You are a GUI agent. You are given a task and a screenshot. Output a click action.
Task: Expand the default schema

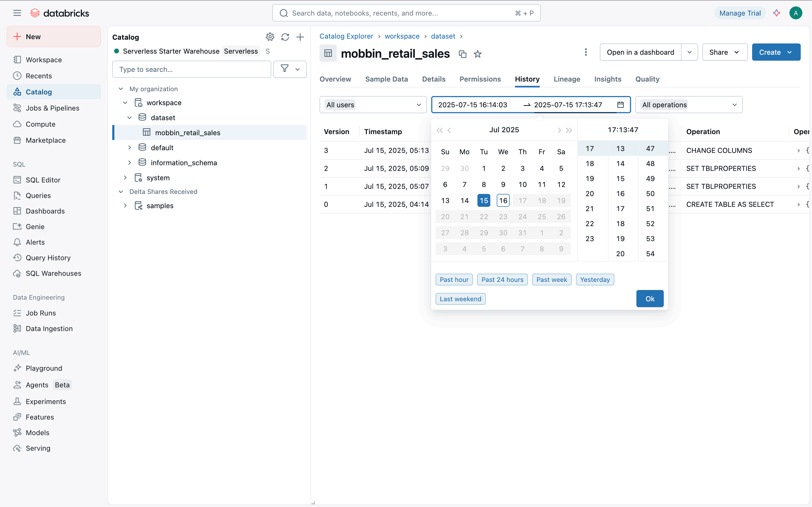(129, 148)
